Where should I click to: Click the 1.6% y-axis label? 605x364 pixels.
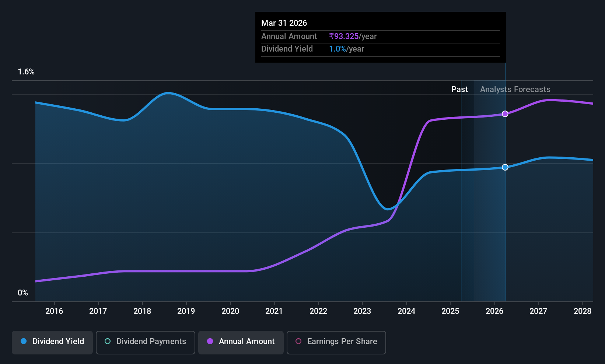click(26, 72)
